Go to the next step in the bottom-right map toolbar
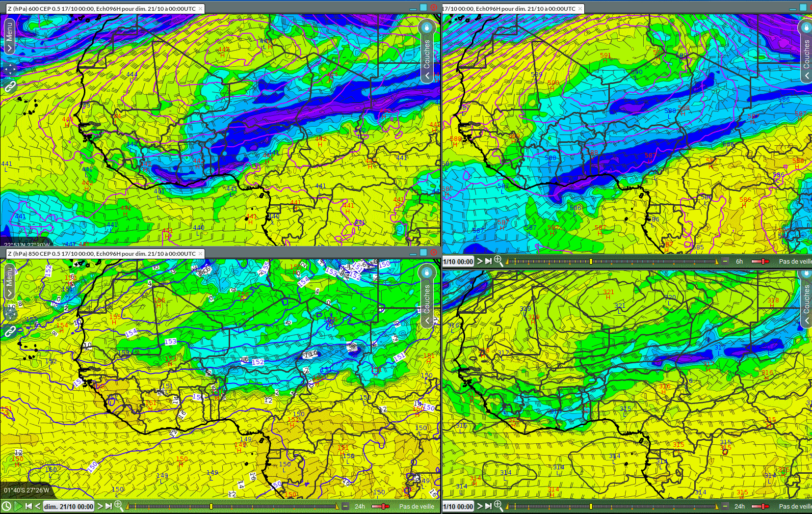Image resolution: width=812 pixels, height=514 pixels. point(480,506)
